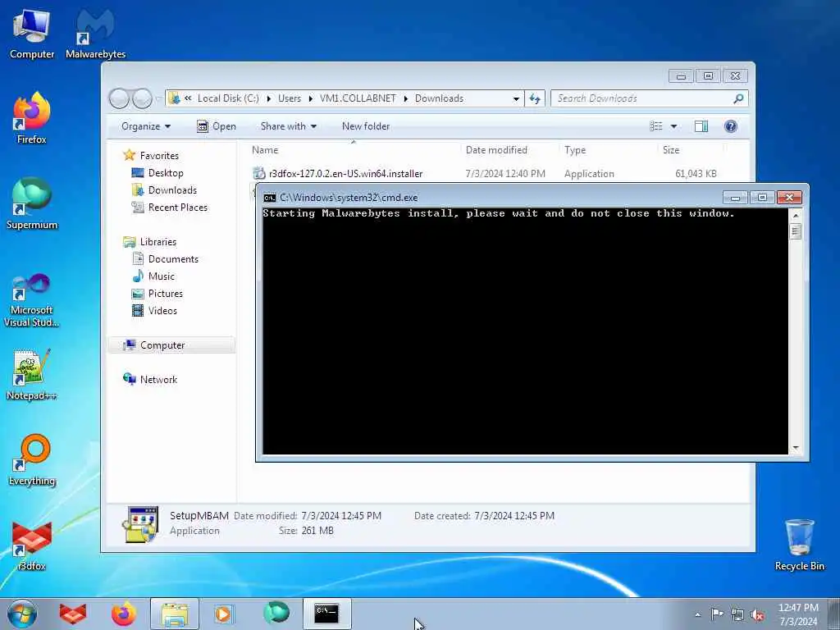Select Desktop under Favorites

coord(165,173)
